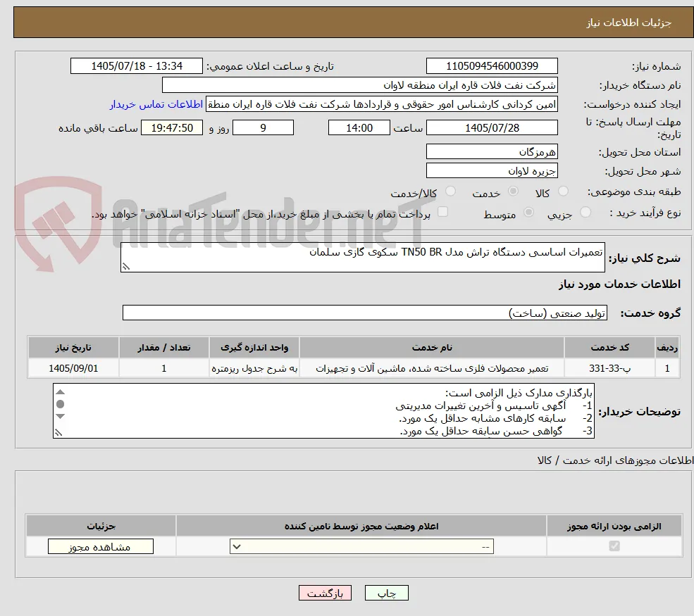Open buyer contact information link
The height and width of the screenshot is (616, 694).
pyautogui.click(x=156, y=104)
